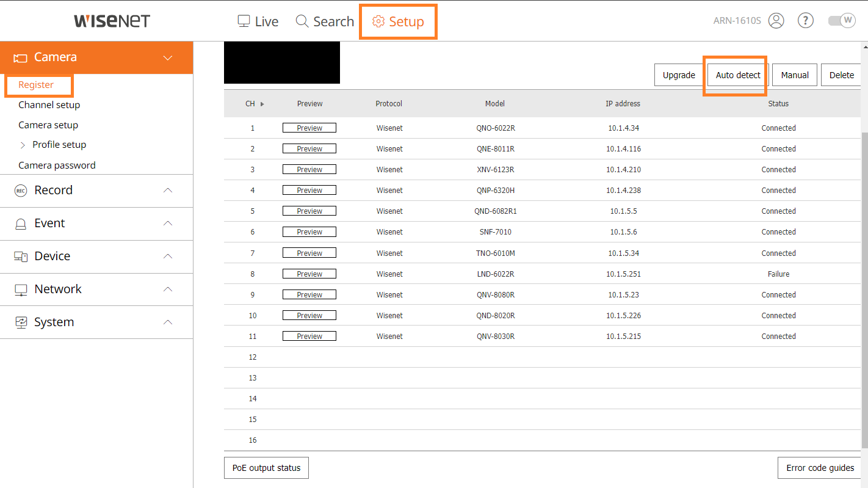The height and width of the screenshot is (488, 868).
Task: Open the user account icon
Action: click(x=776, y=21)
